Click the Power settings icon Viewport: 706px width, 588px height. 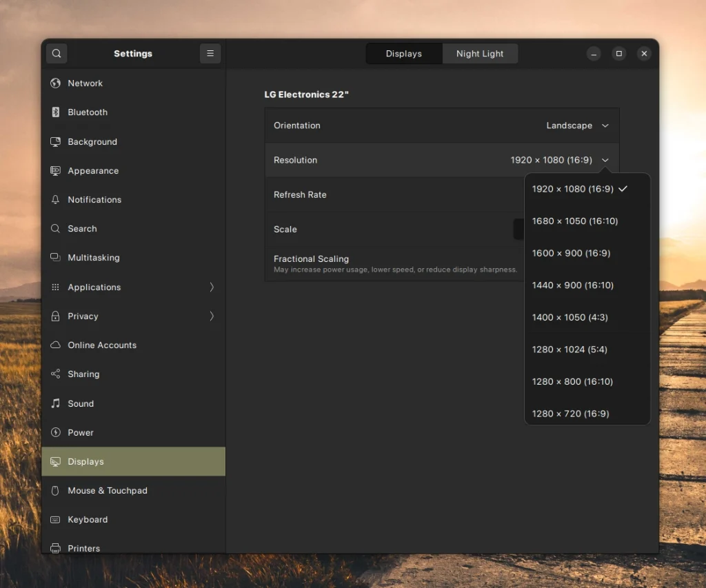[55, 432]
